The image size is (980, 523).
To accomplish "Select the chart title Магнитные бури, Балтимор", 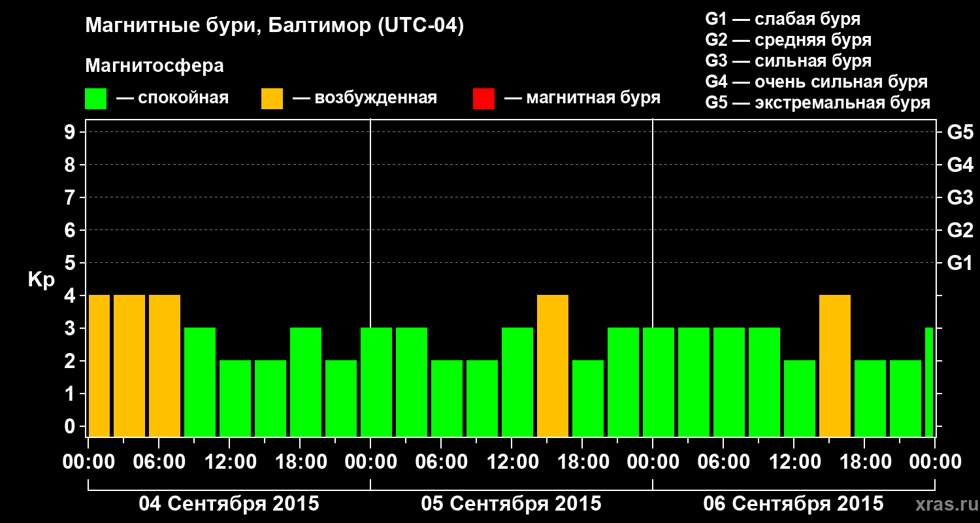I will click(x=274, y=27).
